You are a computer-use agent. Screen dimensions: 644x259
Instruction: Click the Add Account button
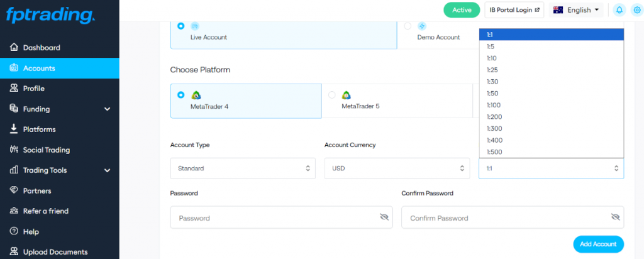pyautogui.click(x=599, y=244)
